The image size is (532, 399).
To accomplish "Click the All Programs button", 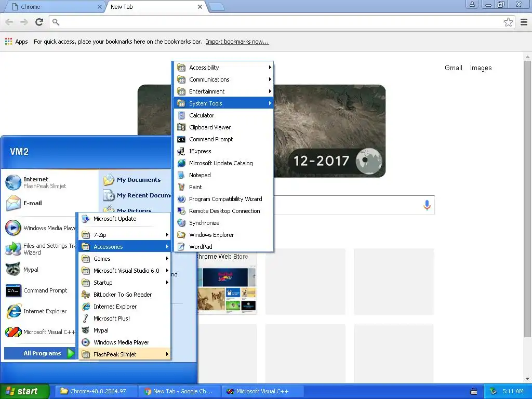I will coord(39,353).
